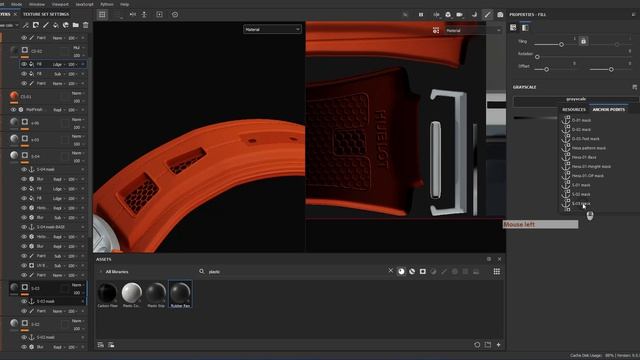This screenshot has height=360, width=640.
Task: Choose the Hexa pattern mask anchor point
Action: [589, 148]
